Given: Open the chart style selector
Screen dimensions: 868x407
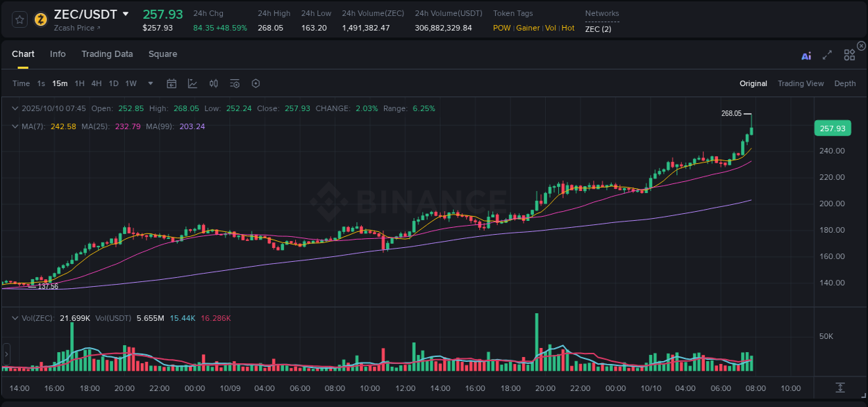Looking at the screenshot, I should point(192,83).
